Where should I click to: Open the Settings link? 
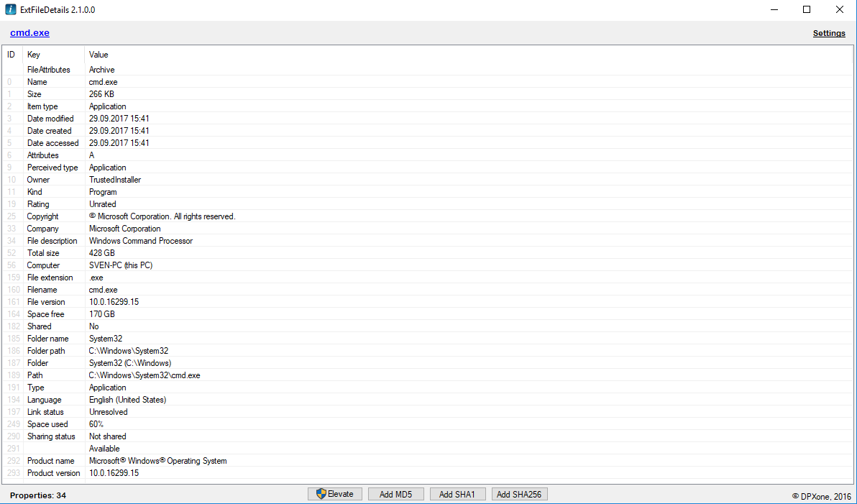coord(828,33)
